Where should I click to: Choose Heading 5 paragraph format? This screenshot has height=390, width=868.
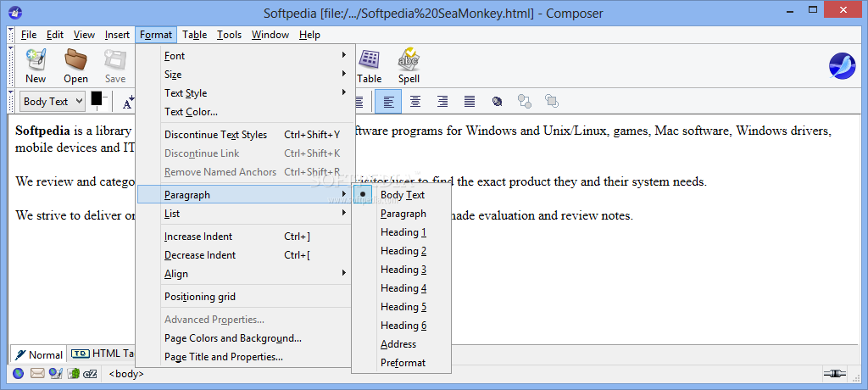tap(403, 307)
